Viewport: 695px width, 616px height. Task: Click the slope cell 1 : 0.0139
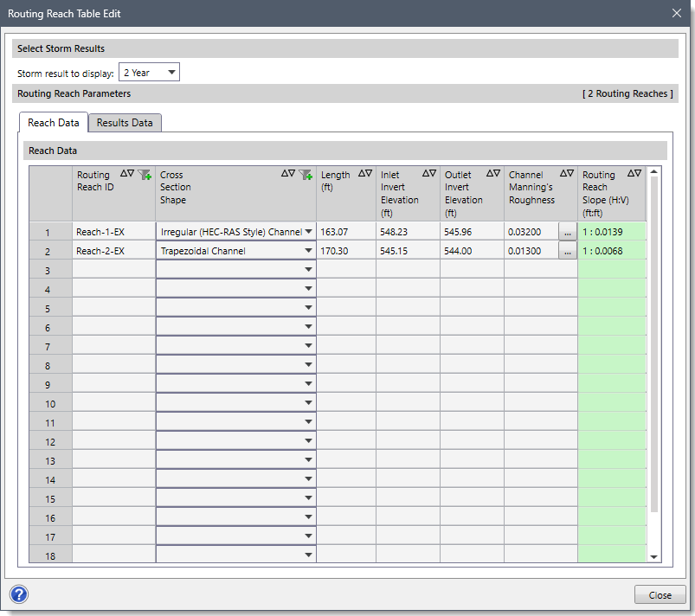(x=612, y=232)
